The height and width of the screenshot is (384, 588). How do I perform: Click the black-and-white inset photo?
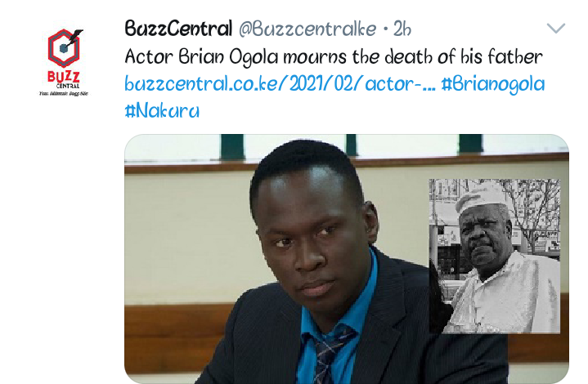(495, 256)
